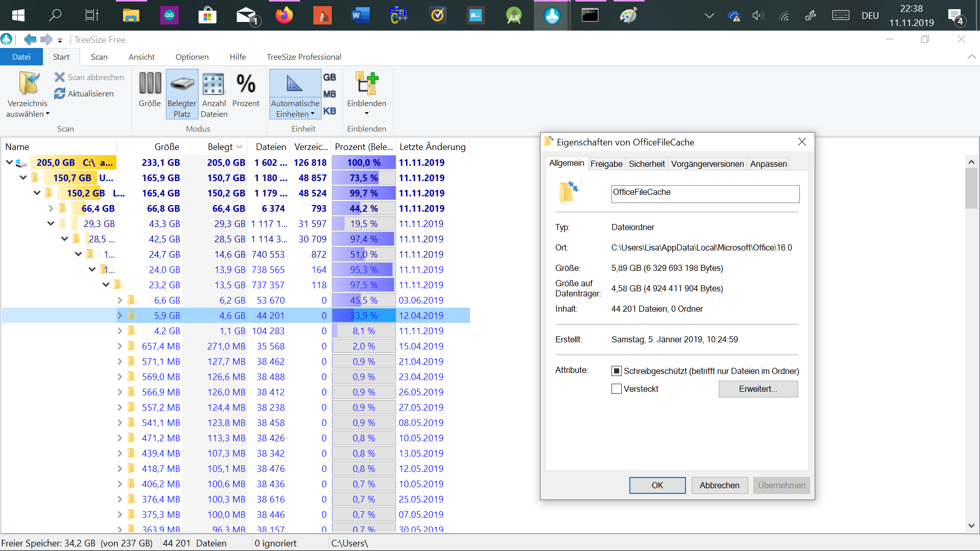The image size is (980, 551).
Task: Click the OfficeFileCache name field
Action: [x=705, y=194]
